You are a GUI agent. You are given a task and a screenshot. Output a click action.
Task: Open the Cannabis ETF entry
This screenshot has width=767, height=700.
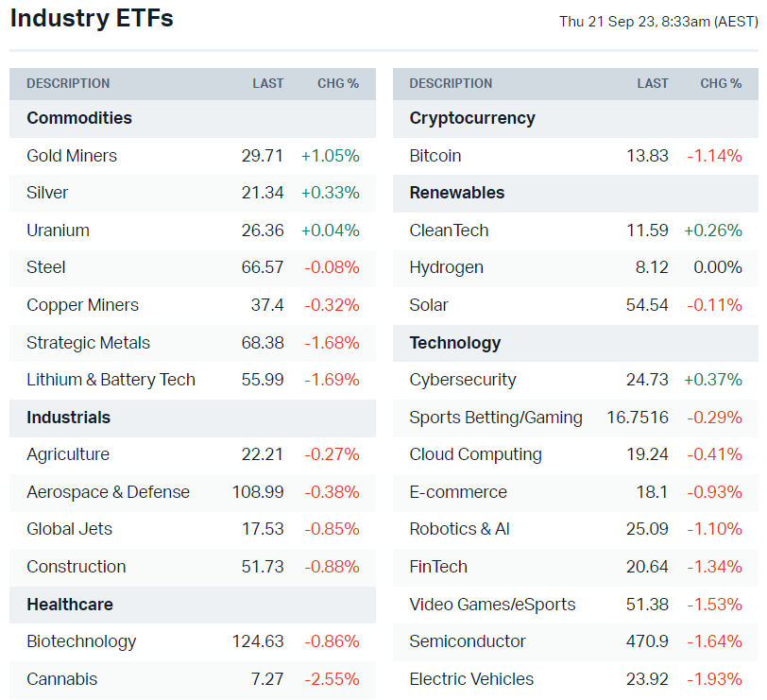61,679
